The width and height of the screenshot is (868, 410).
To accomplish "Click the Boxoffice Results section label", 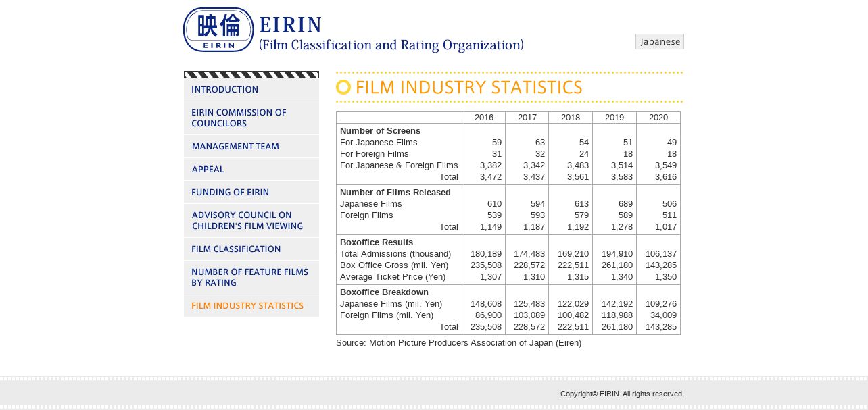I will coord(377,242).
